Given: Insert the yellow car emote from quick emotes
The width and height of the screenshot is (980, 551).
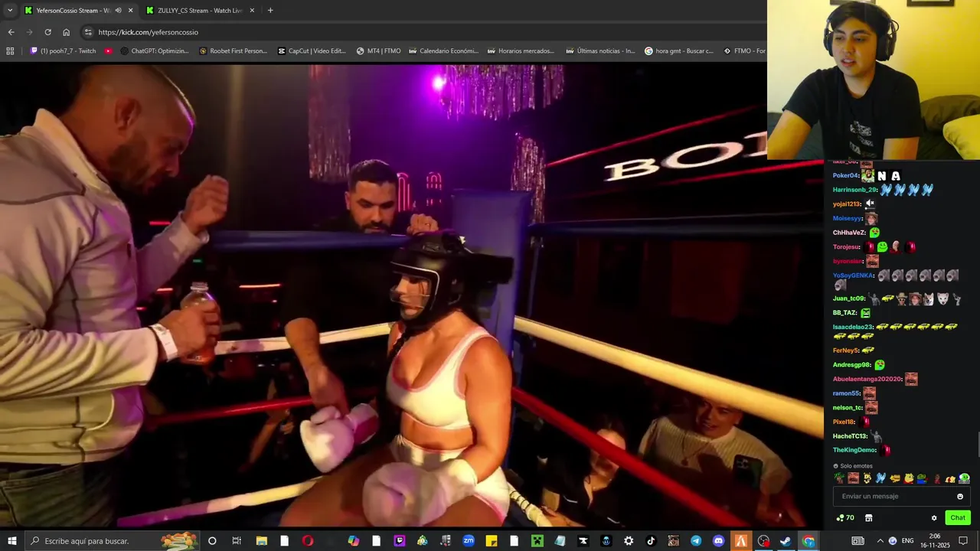Looking at the screenshot, I should click(895, 478).
